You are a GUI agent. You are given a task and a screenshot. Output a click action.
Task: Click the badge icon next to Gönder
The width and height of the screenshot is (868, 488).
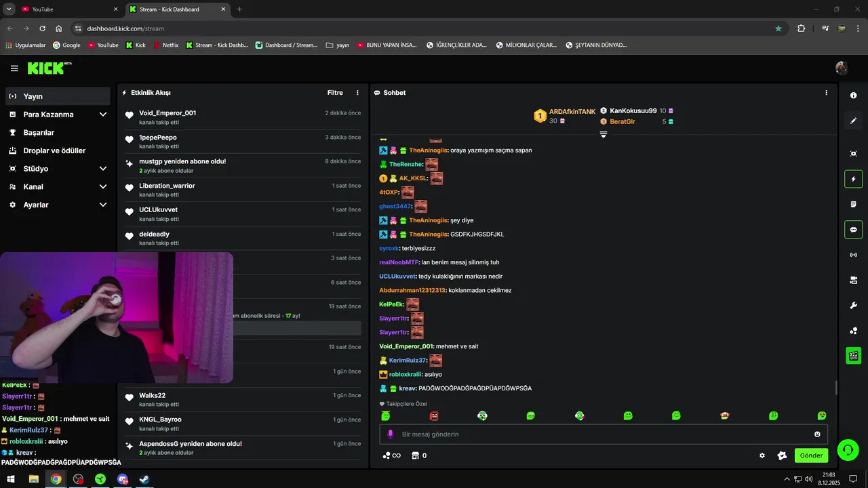pyautogui.click(x=782, y=455)
